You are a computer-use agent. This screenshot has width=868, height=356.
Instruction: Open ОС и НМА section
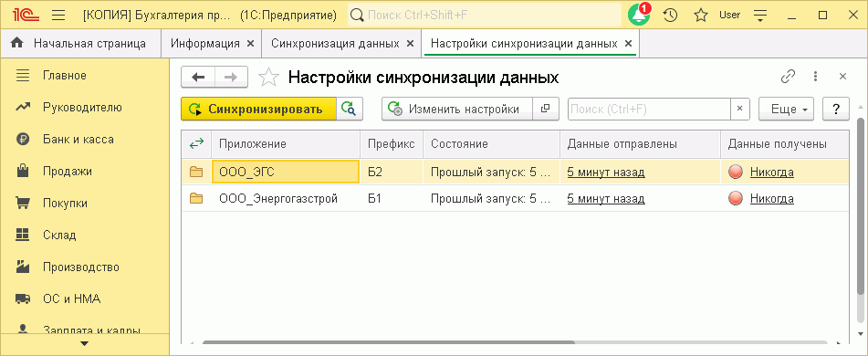[x=85, y=299]
